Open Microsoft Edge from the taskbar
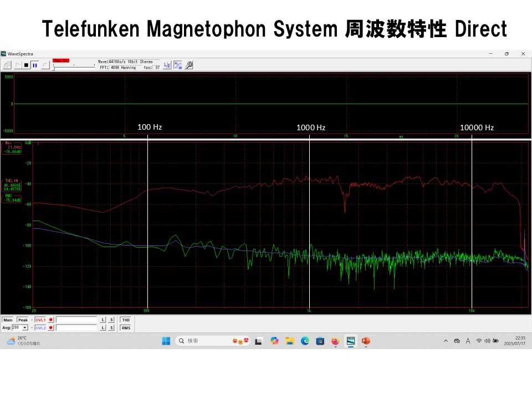This screenshot has height=399, width=532. [305, 341]
